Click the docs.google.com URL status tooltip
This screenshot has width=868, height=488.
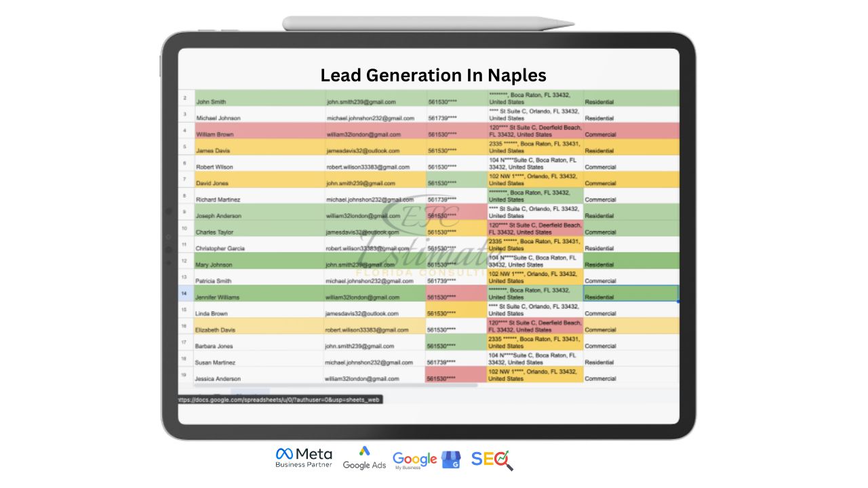[280, 400]
